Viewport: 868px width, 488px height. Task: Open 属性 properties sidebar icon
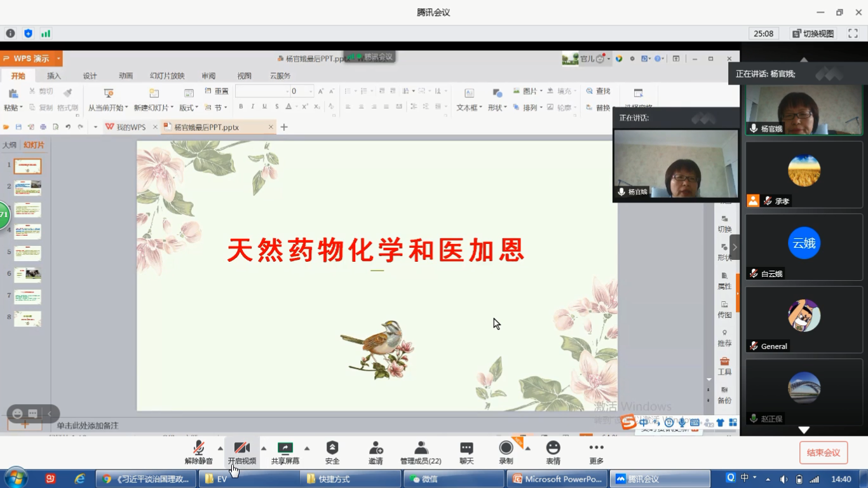tap(724, 281)
